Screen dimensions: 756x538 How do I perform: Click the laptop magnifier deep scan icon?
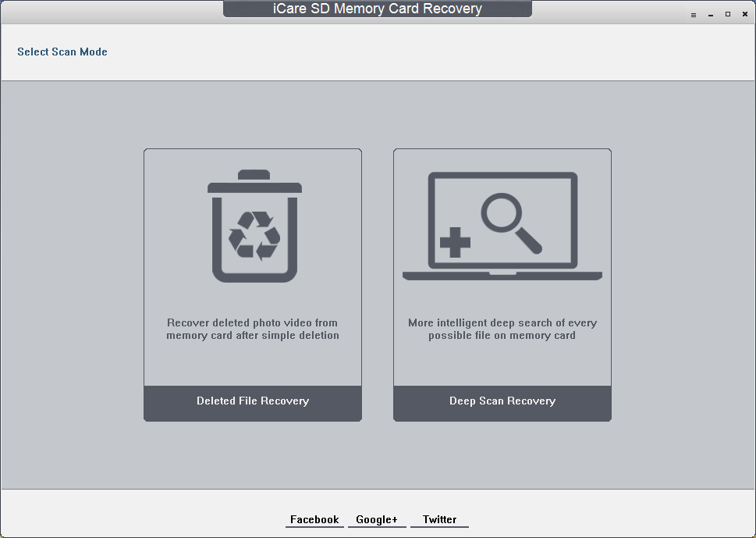click(502, 226)
